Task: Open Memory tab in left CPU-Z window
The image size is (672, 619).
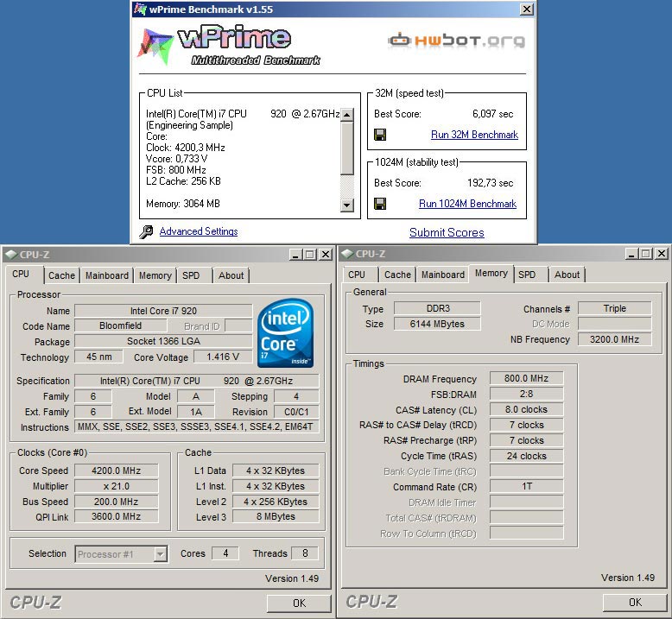Action: [x=155, y=275]
